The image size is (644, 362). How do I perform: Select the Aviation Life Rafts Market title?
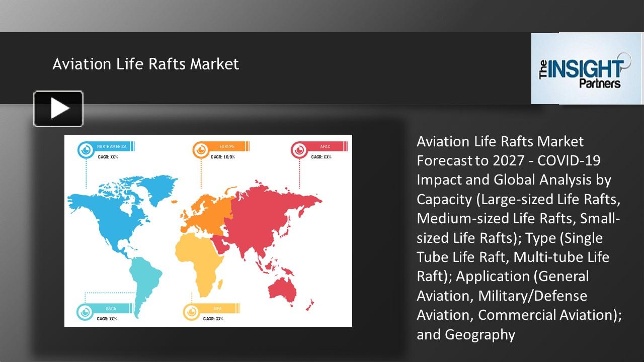145,64
